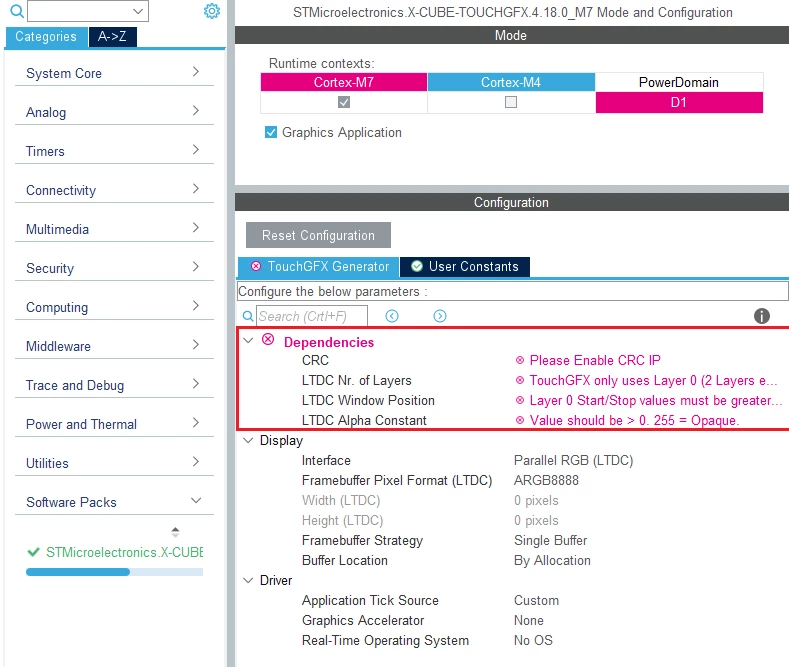The height and width of the screenshot is (667, 789).
Task: Select Graphics Accelerator value None
Action: tap(529, 620)
